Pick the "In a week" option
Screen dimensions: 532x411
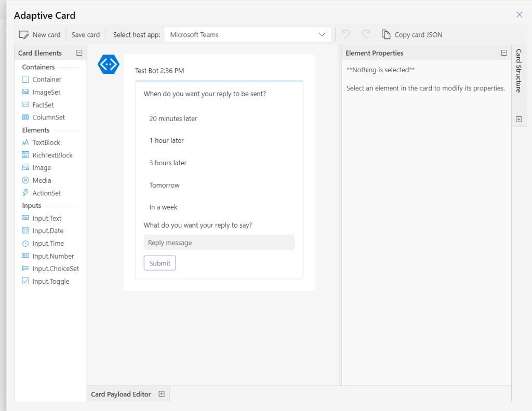tap(163, 207)
